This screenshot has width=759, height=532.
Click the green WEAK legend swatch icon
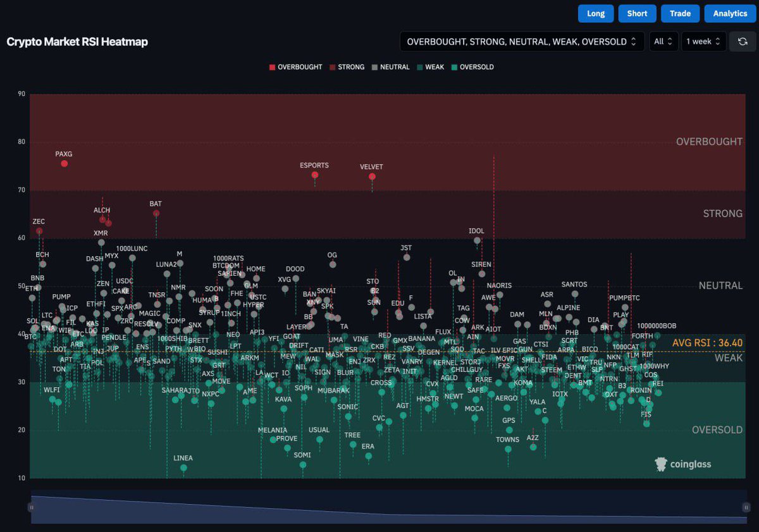(x=418, y=67)
